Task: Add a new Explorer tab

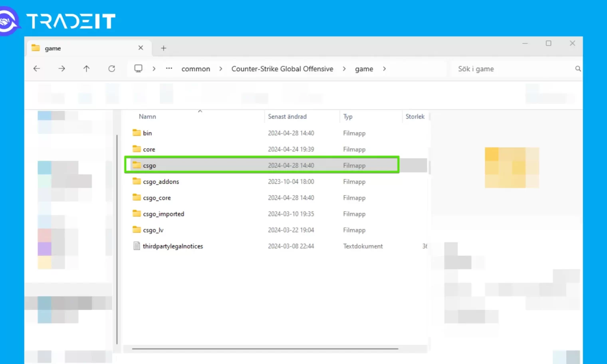Action: point(163,48)
